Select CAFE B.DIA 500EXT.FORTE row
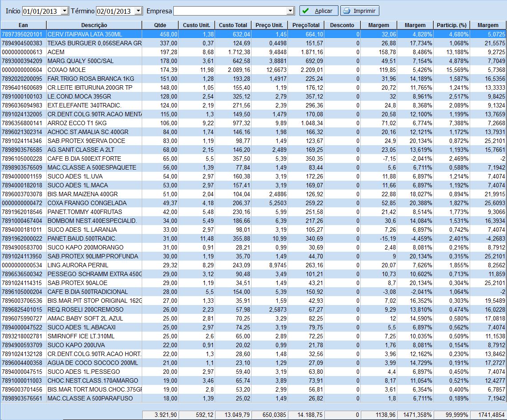Screen dimensions: 507x420 (253, 158)
